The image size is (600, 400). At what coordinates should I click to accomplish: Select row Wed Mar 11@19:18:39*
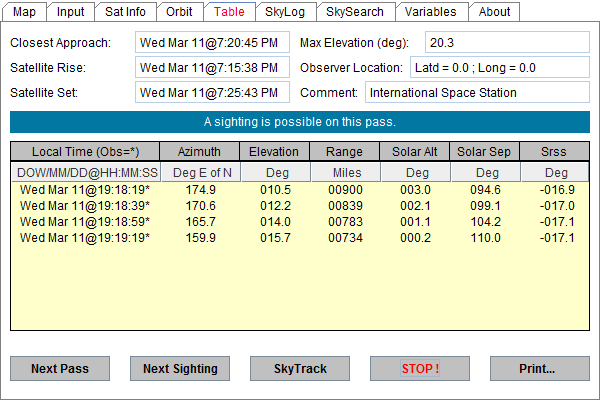(x=300, y=206)
